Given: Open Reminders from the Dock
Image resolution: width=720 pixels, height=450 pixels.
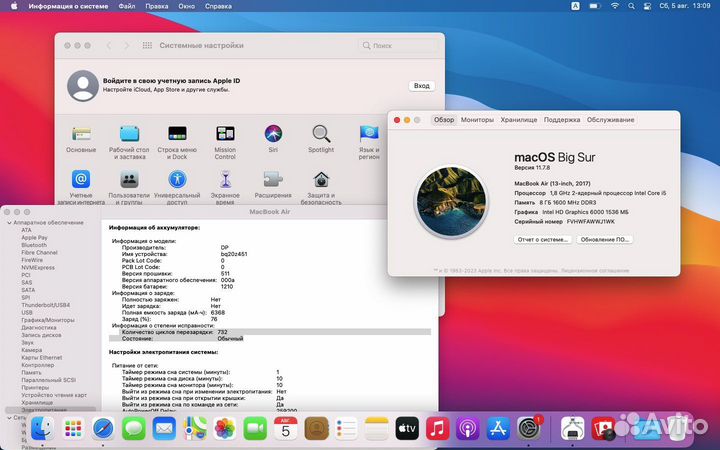Looking at the screenshot, I should 347,429.
